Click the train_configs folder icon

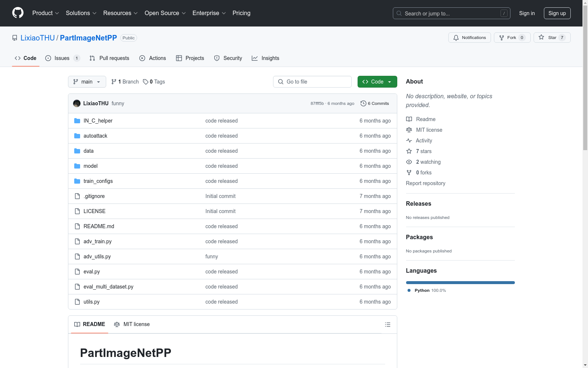tap(77, 181)
